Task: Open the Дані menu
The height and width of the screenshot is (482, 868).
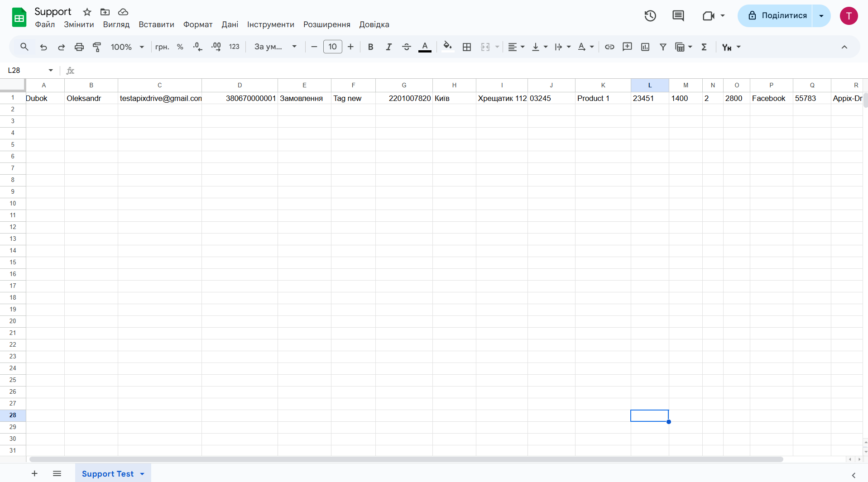Action: [230, 24]
